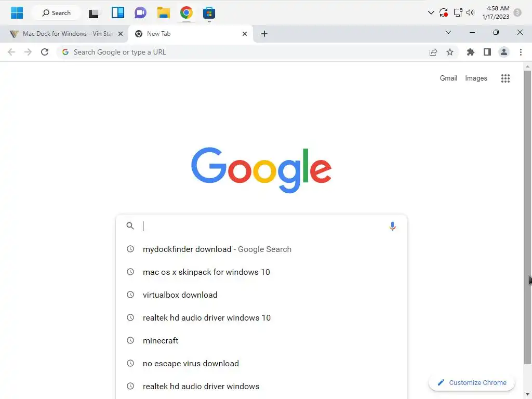Click into the Google search box
532x399 pixels.
(261, 226)
